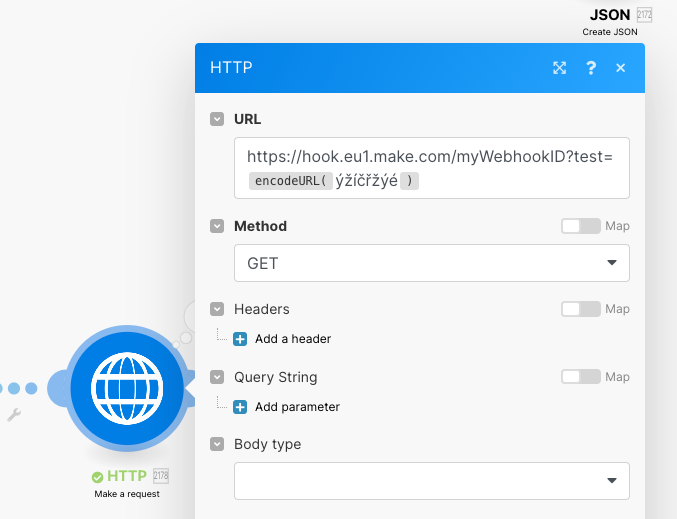Select the encodeURL function chip
The width and height of the screenshot is (677, 519).
point(290,181)
